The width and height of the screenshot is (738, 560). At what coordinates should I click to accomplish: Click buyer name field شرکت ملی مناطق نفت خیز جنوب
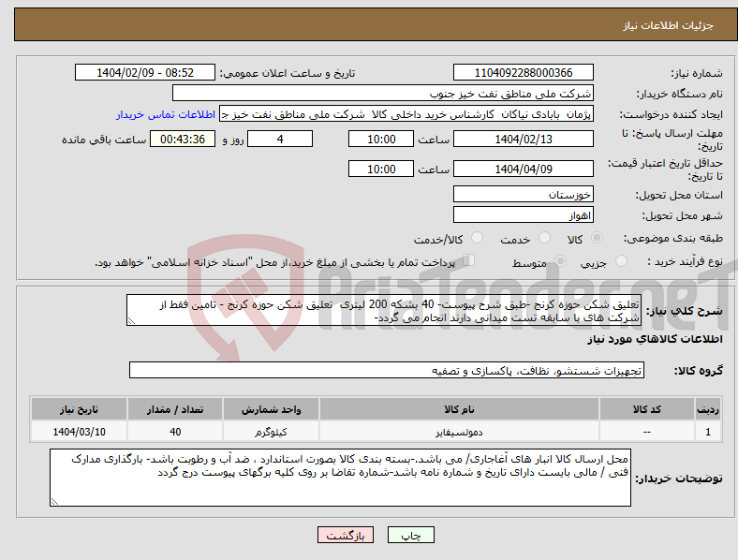pos(383,93)
